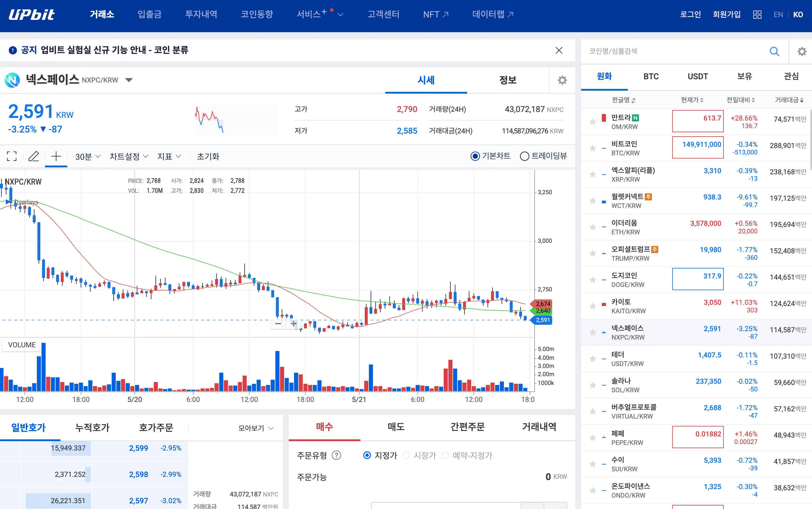This screenshot has width=812, height=509.
Task: Click the order type help icon
Action: pos(336,455)
